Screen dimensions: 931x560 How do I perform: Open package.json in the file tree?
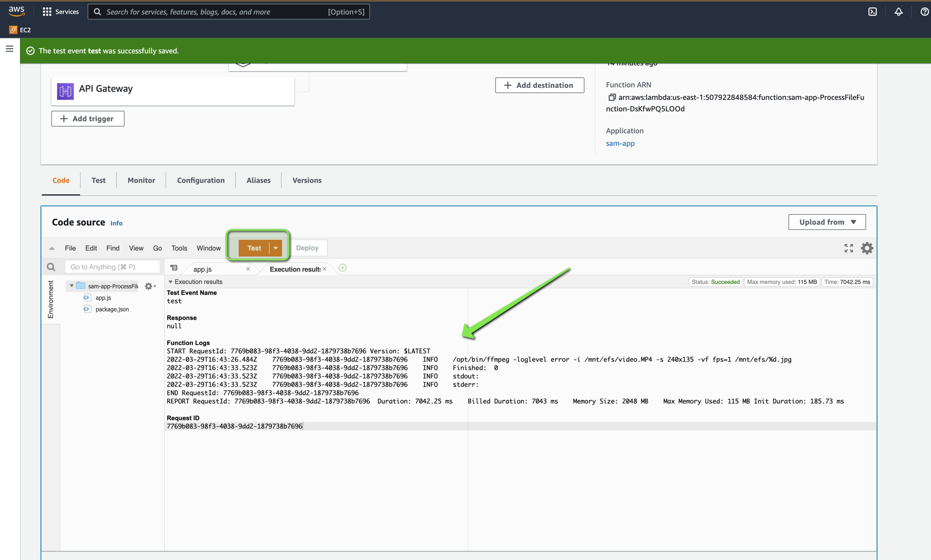click(x=112, y=309)
